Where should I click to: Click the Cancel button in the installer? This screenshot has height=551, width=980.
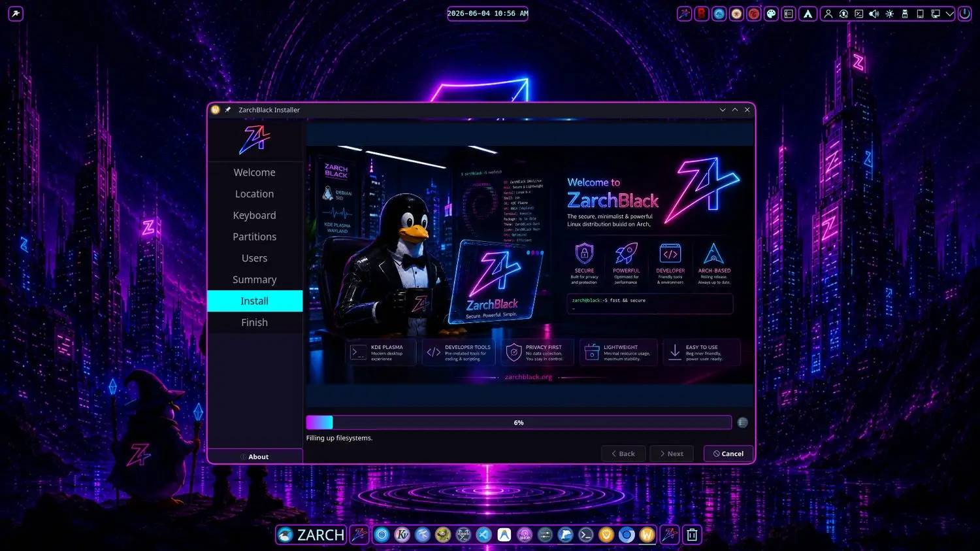pos(728,454)
